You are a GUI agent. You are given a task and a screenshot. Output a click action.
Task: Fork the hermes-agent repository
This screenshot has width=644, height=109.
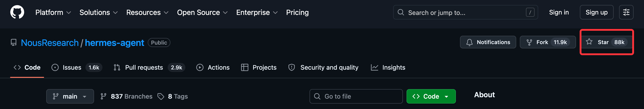(x=537, y=42)
